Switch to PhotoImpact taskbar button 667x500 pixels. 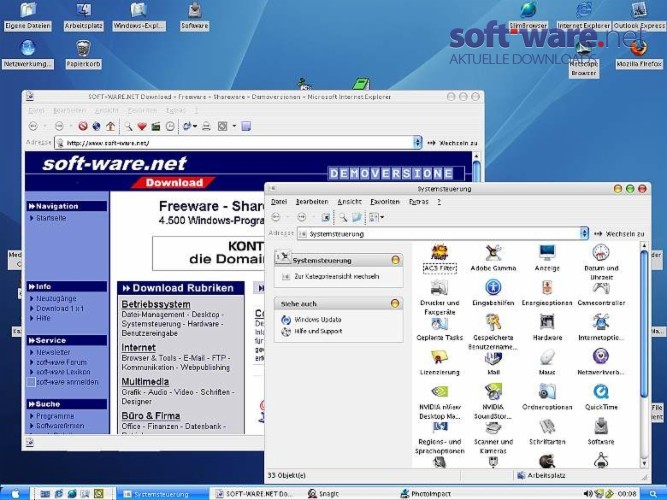(x=426, y=494)
